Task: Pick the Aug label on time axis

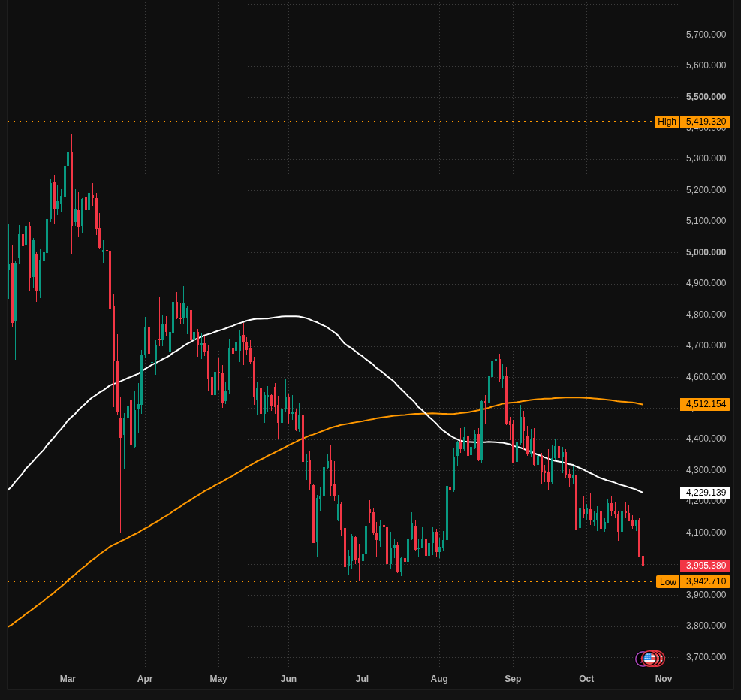Action: coord(439,679)
